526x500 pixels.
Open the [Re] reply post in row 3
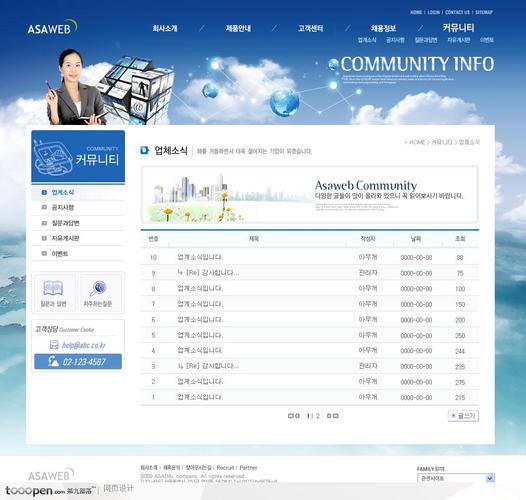pyautogui.click(x=209, y=366)
